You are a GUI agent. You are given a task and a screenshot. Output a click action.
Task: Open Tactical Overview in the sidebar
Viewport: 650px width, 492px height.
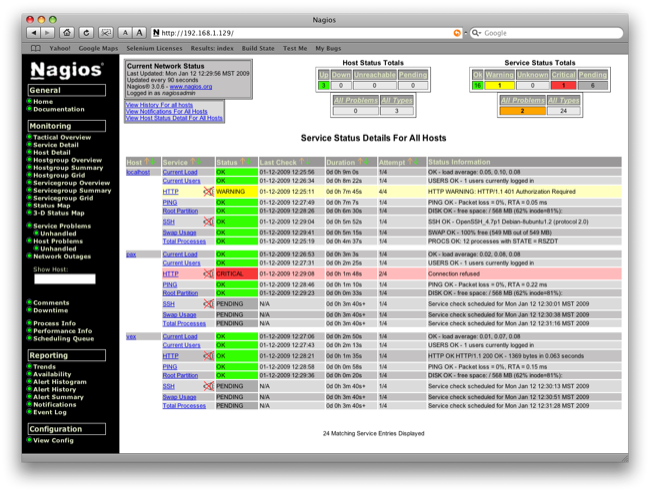tap(62, 137)
